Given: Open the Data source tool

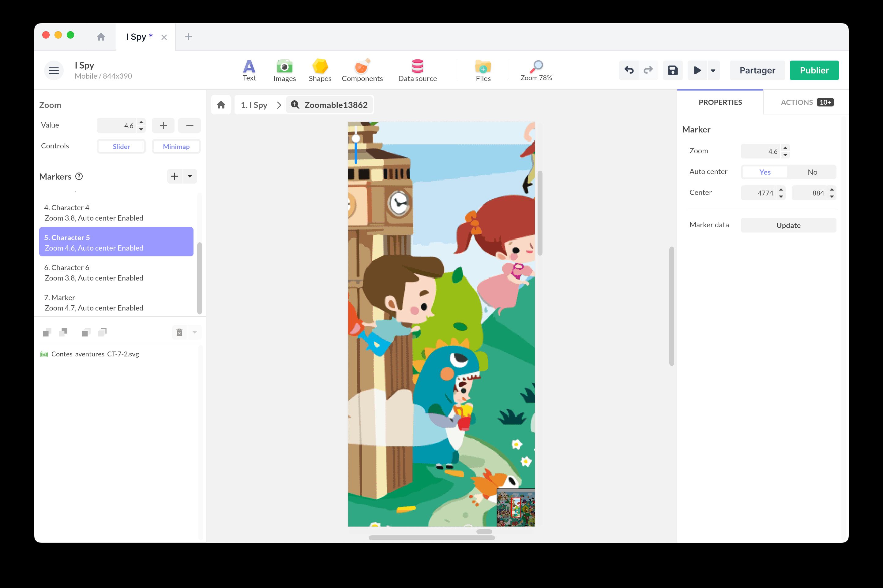Looking at the screenshot, I should tap(417, 70).
